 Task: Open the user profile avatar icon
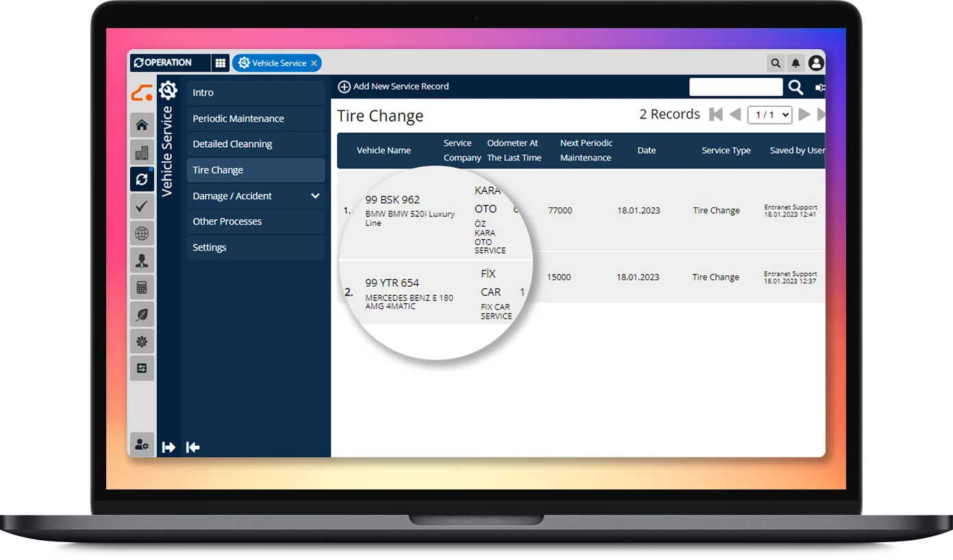tap(815, 63)
